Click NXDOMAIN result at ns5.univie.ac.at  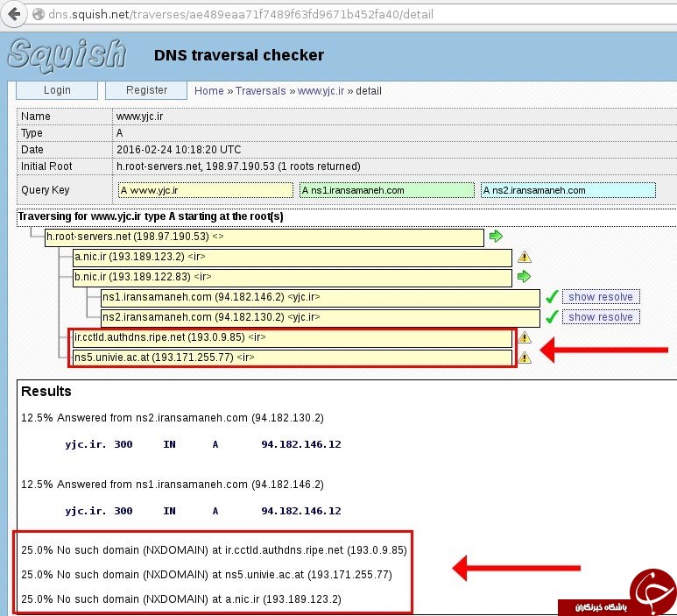pos(207,575)
